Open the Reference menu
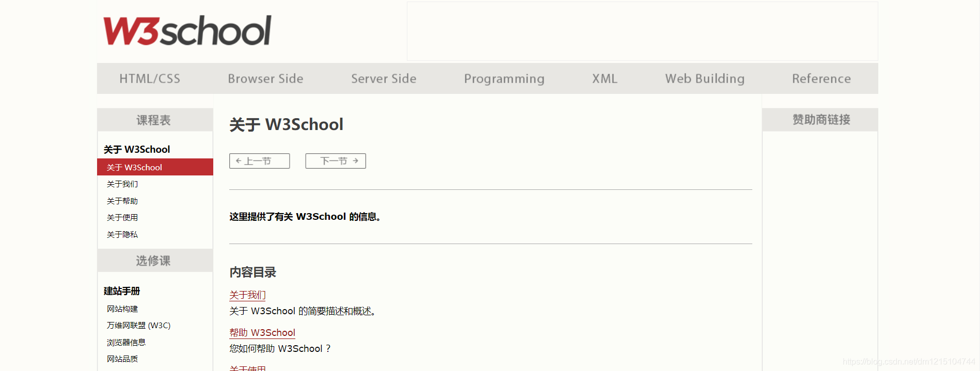This screenshot has height=371, width=980. point(821,78)
